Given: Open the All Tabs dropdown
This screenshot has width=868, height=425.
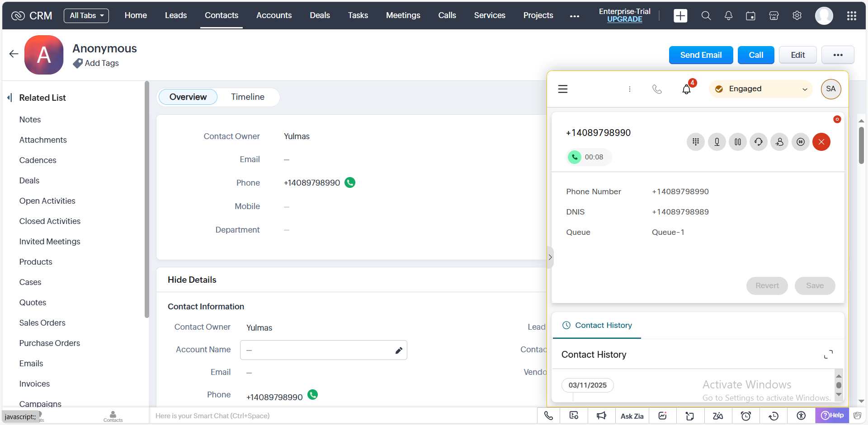Looking at the screenshot, I should pos(86,15).
